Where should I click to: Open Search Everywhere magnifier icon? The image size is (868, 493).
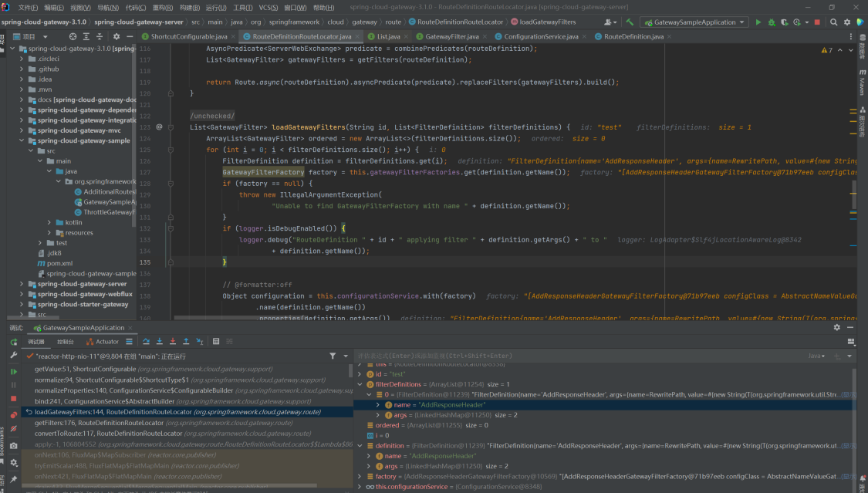pos(834,22)
